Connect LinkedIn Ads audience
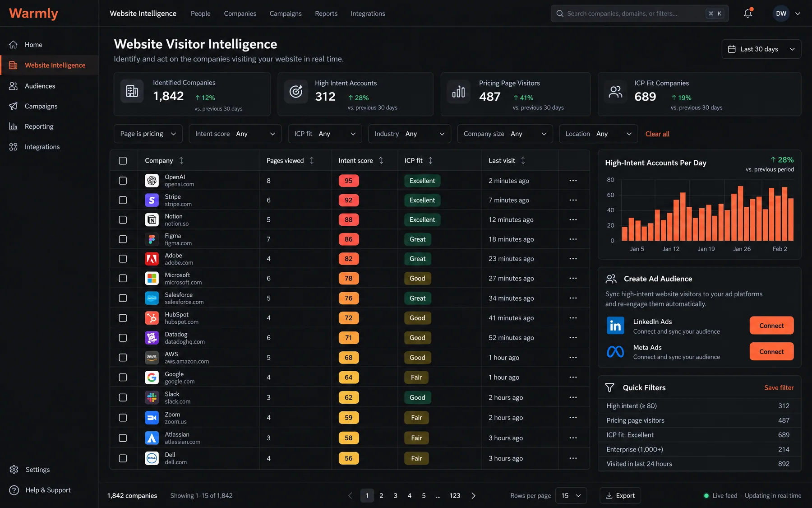This screenshot has width=812, height=508. click(x=771, y=326)
